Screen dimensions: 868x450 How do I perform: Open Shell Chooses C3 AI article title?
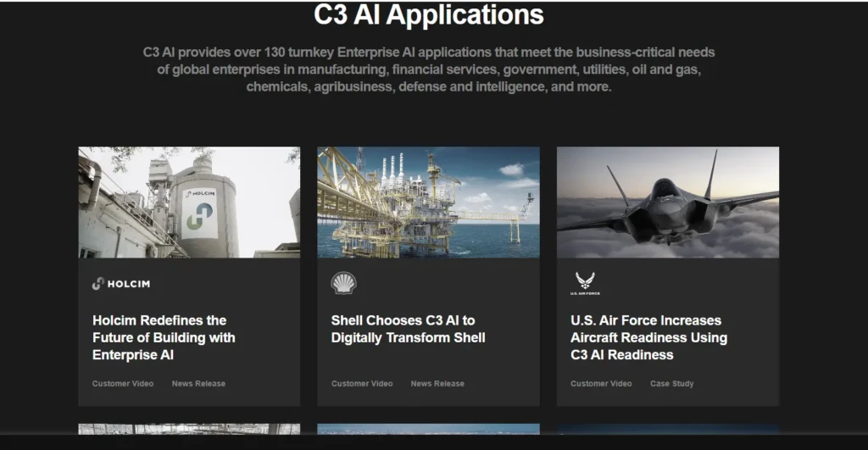408,329
